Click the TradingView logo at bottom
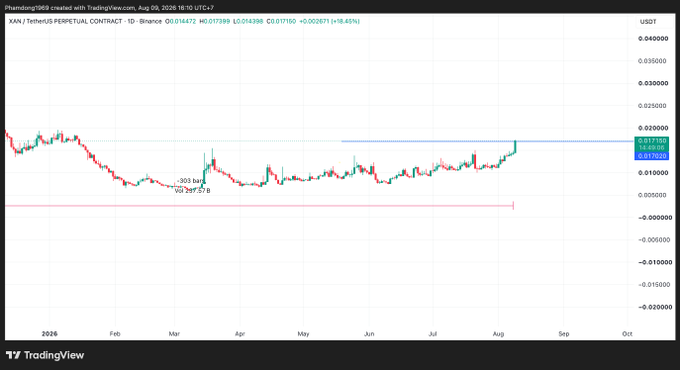The image size is (680, 370). point(45,355)
